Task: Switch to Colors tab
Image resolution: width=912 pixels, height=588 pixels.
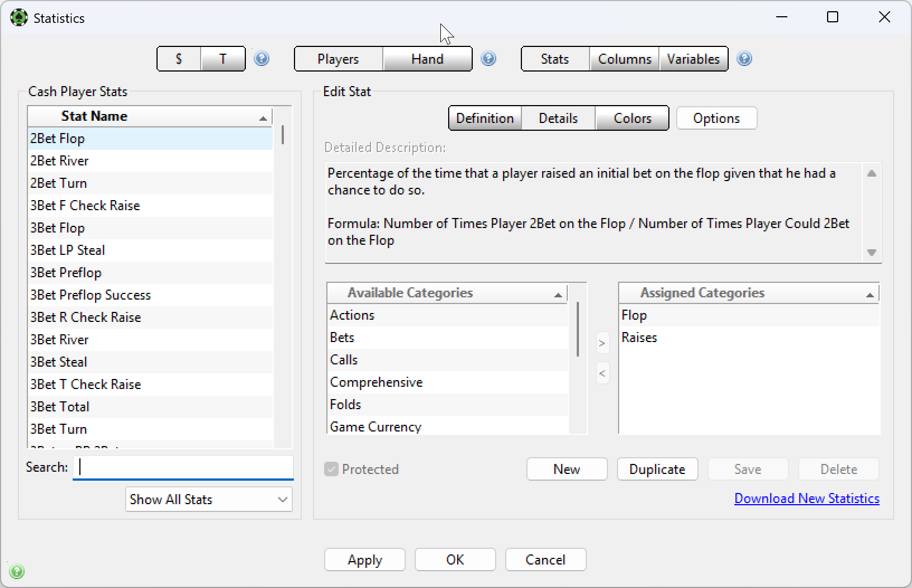Action: [633, 118]
